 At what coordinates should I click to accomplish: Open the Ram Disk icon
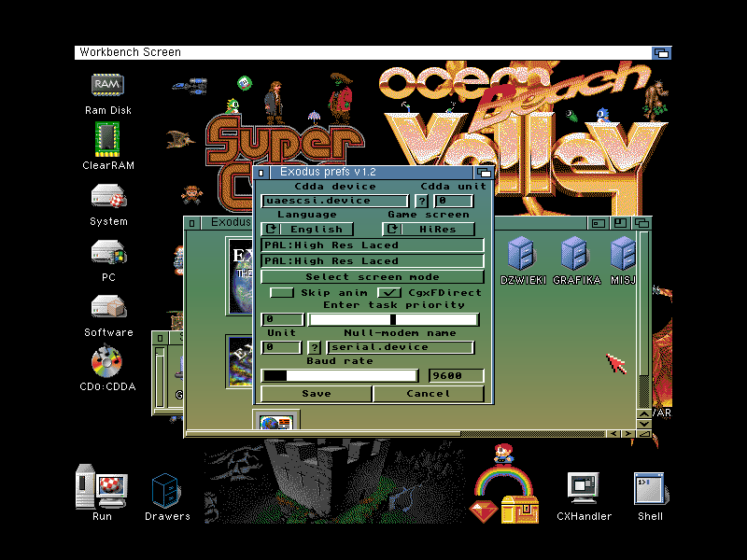(x=107, y=86)
